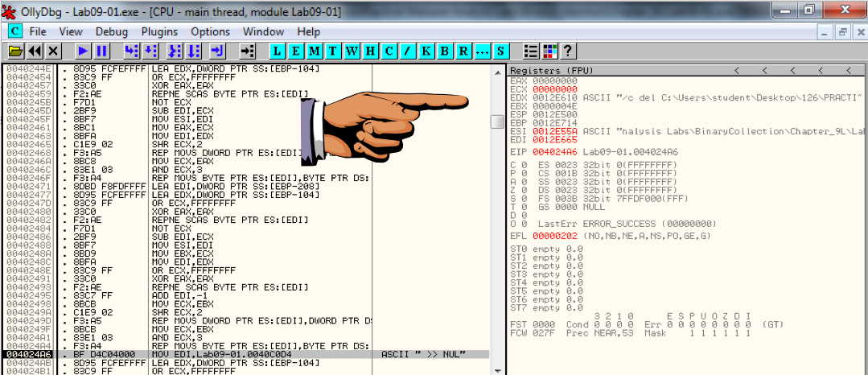868x375 pixels.
Task: Open the Debug menu
Action: [x=111, y=31]
